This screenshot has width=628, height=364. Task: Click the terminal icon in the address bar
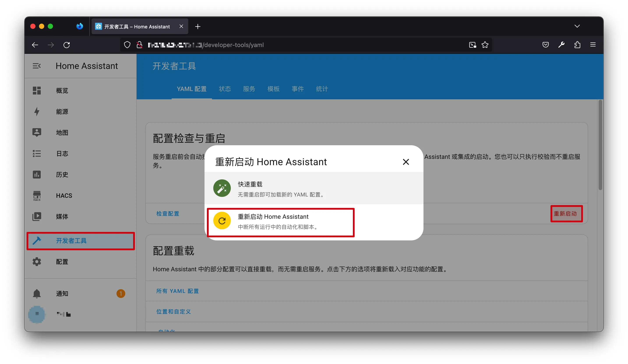473,45
